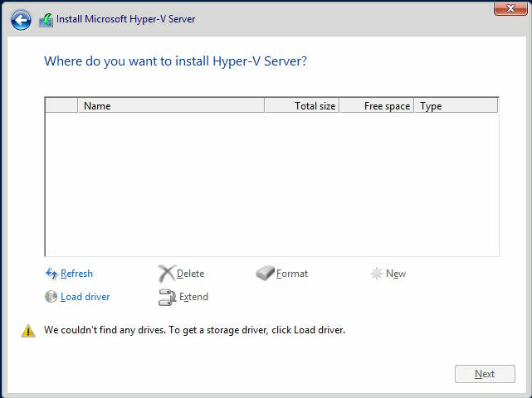This screenshot has height=398, width=532.
Task: Click the Refresh arrows icon
Action: click(x=51, y=274)
